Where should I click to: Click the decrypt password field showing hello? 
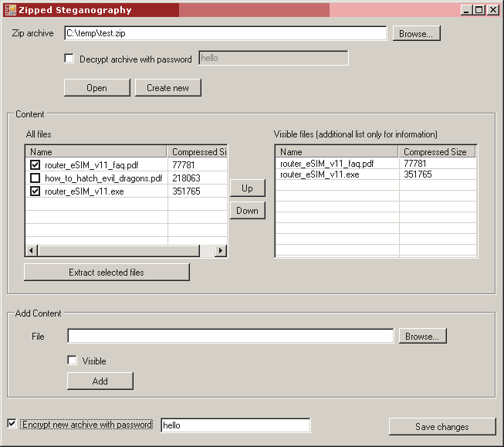[x=273, y=58]
